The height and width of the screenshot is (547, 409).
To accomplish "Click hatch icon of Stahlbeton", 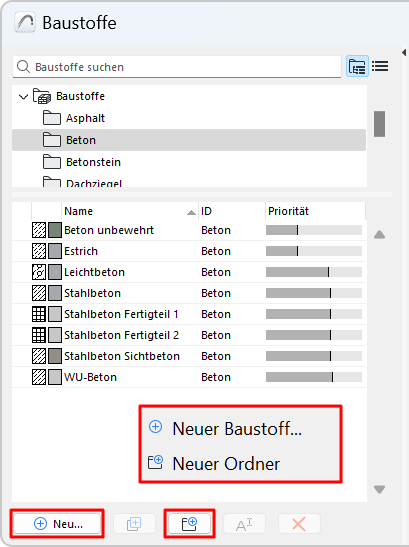I will (39, 293).
